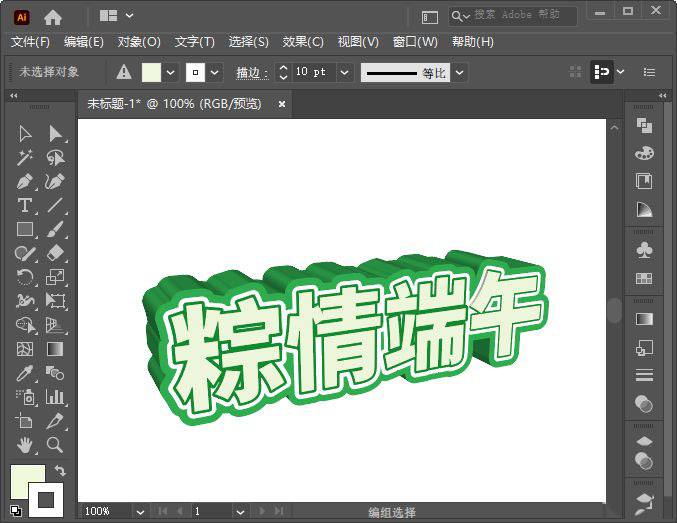Open the Color palette panel icon
The height and width of the screenshot is (523, 677).
point(644,153)
